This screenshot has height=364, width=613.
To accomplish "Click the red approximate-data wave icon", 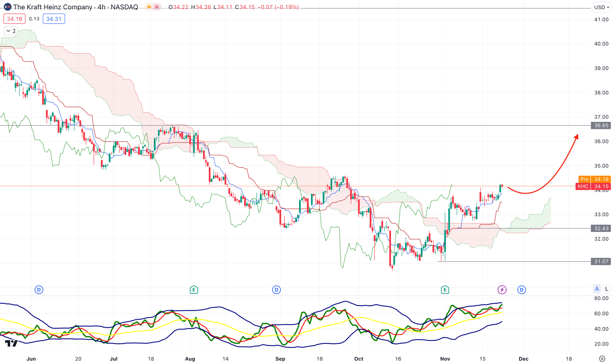I will coord(157,7).
